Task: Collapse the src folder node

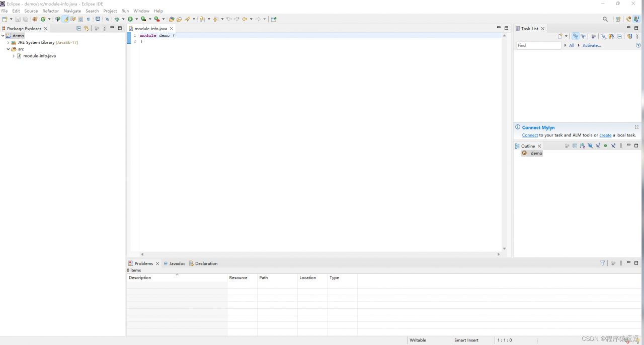Action: (8, 49)
